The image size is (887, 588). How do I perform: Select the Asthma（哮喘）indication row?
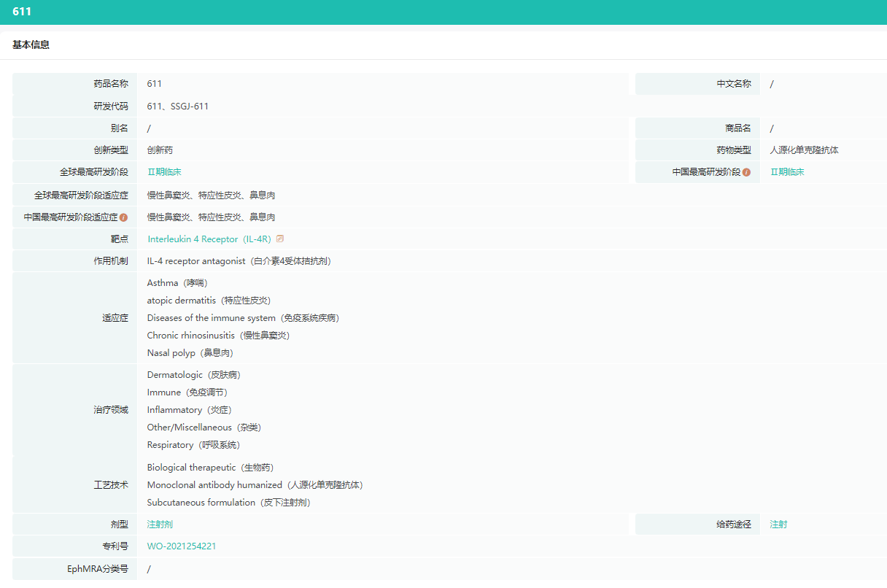click(x=177, y=283)
